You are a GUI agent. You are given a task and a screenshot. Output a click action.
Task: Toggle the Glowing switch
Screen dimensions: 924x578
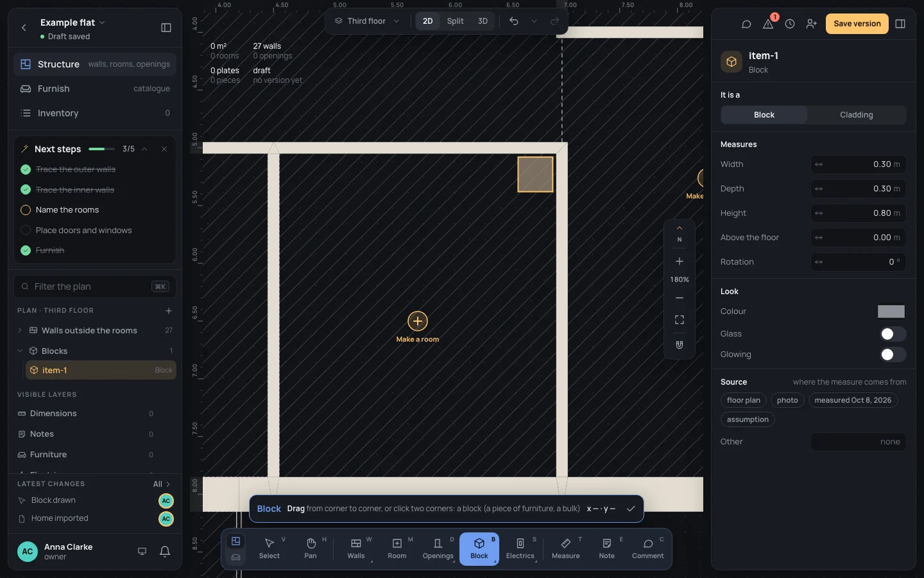(x=893, y=355)
